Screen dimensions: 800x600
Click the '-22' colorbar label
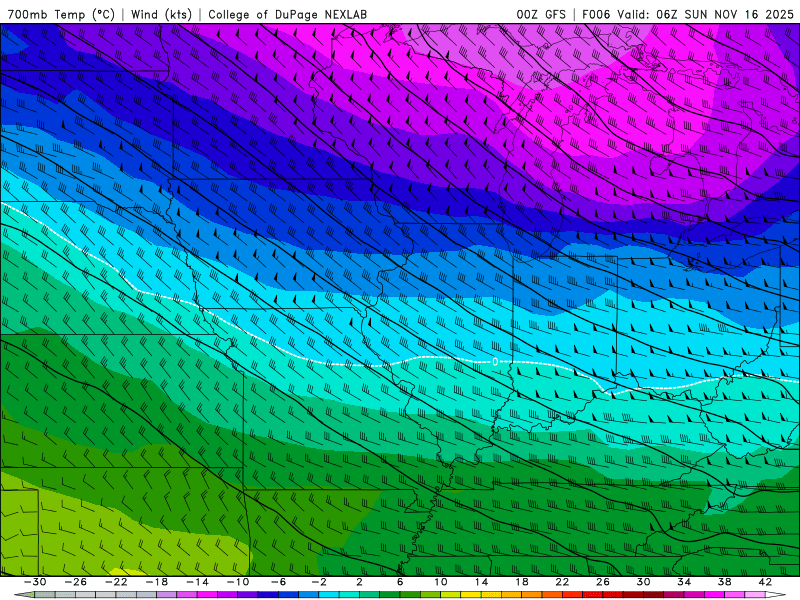point(116,582)
